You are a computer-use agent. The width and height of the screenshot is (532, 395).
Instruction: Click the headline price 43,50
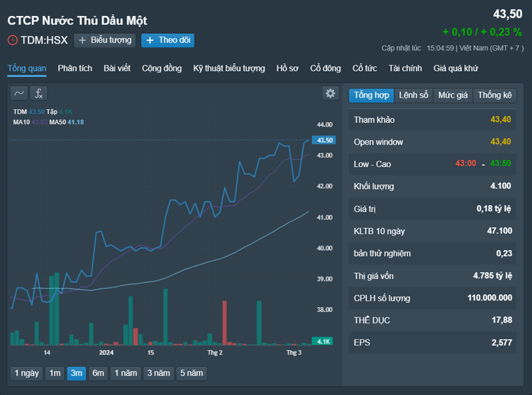point(508,14)
